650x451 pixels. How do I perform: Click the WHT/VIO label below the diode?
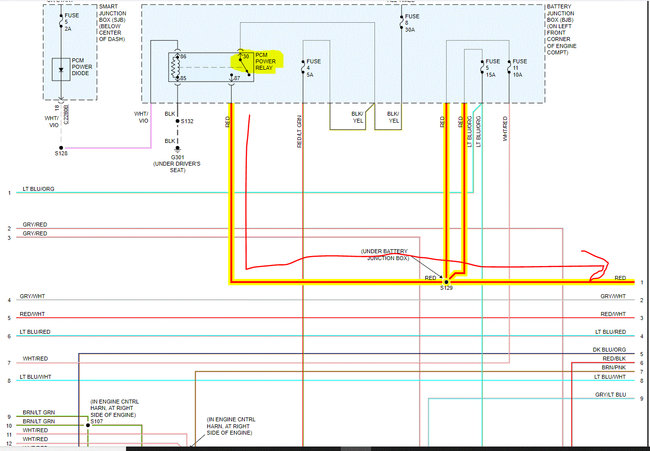(52, 121)
